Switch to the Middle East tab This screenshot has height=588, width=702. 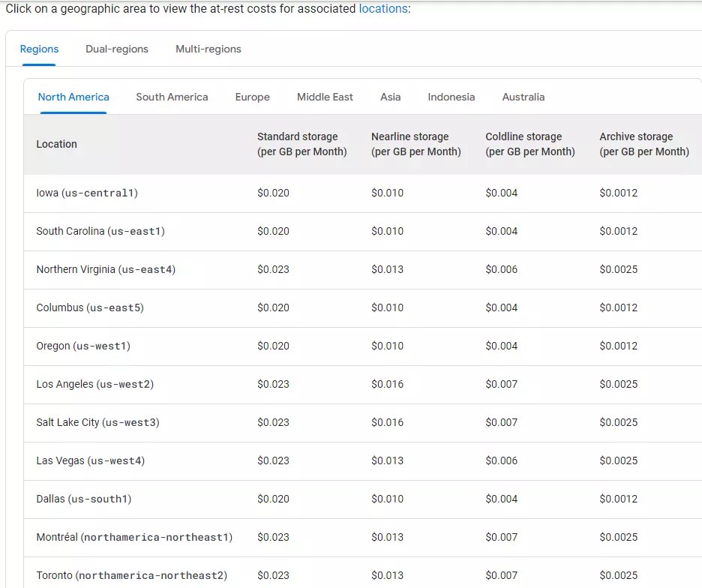[325, 97]
